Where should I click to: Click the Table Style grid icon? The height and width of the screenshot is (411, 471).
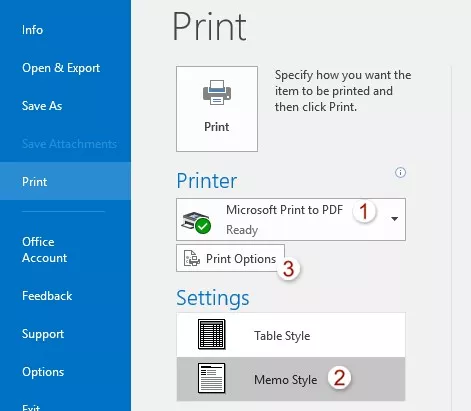[x=212, y=334]
